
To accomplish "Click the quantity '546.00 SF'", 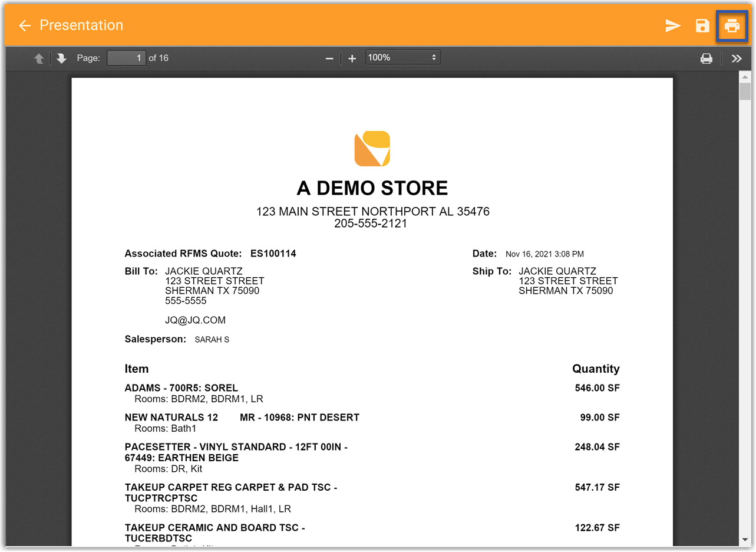I will pyautogui.click(x=597, y=388).
